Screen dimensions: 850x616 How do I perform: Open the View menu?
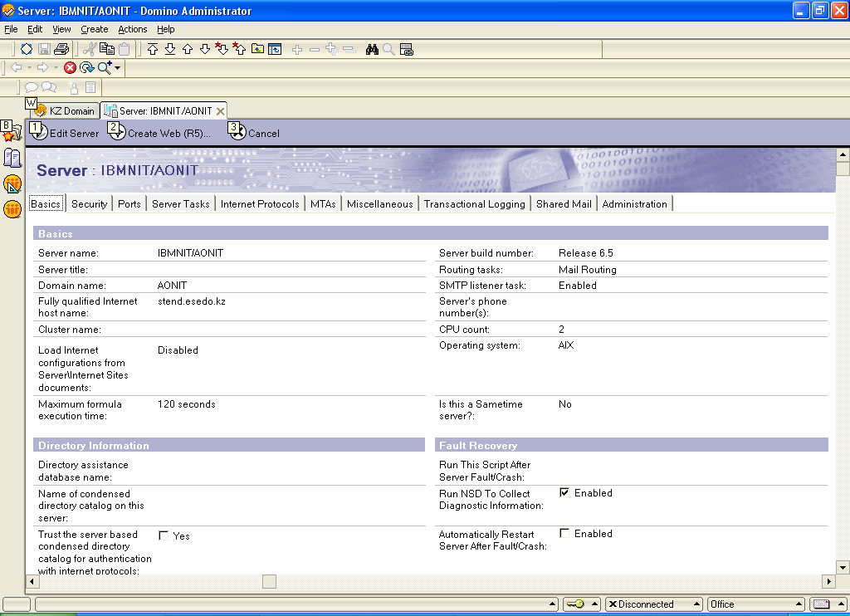(61, 29)
